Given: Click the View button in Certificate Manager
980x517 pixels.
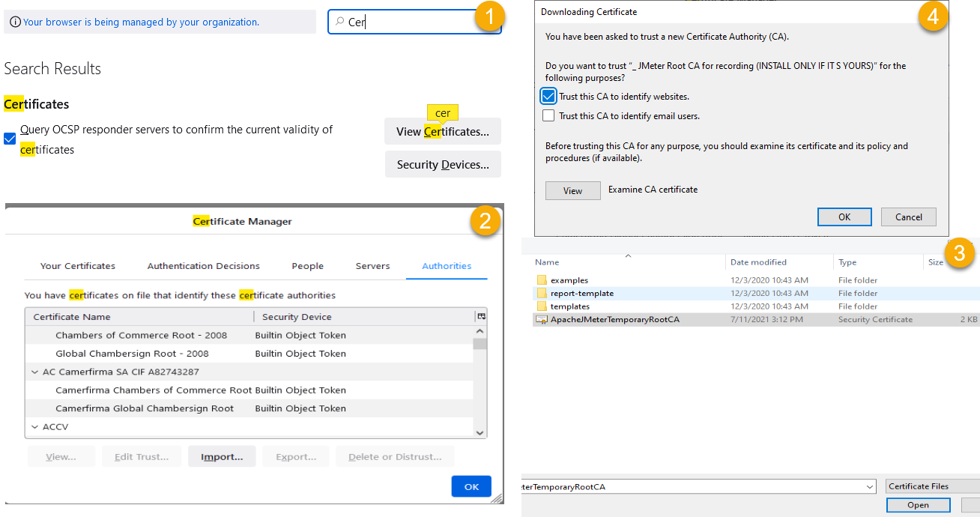Looking at the screenshot, I should [x=61, y=456].
